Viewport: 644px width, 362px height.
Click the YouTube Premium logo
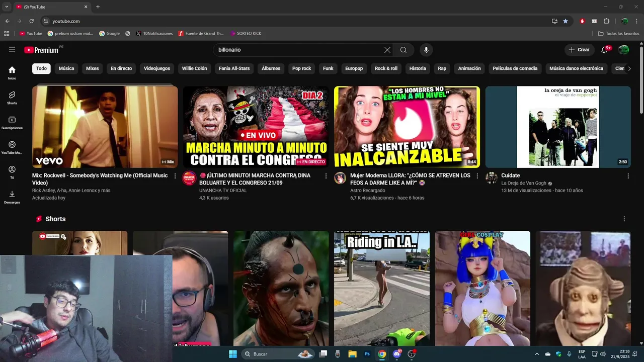click(41, 50)
